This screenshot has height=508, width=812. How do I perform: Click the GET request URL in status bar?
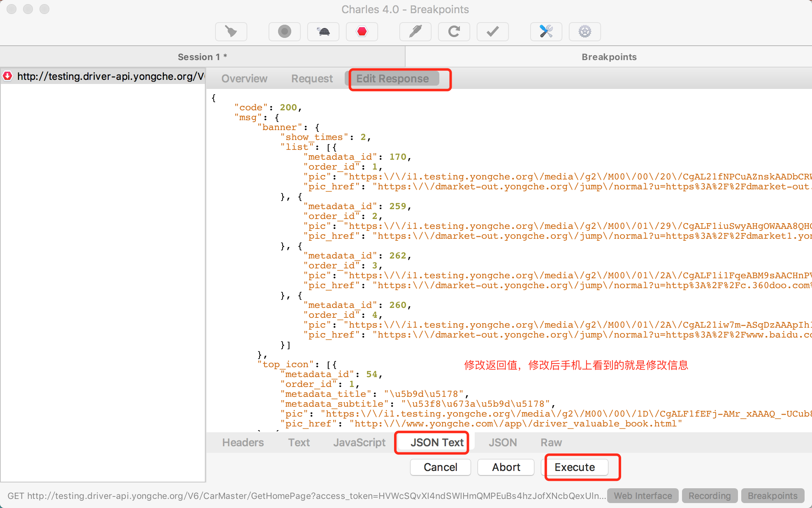306,496
